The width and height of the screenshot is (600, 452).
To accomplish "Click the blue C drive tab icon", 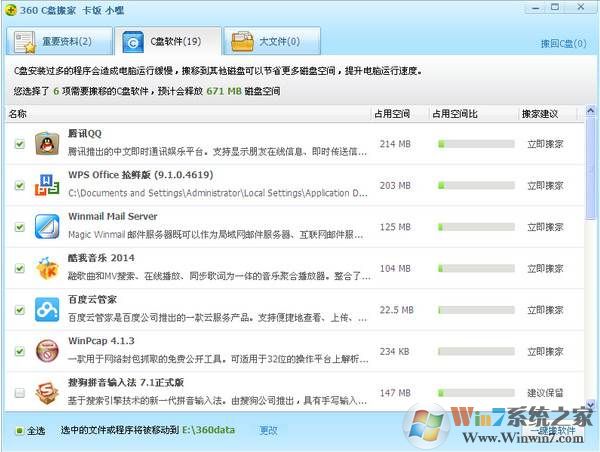I will point(133,42).
